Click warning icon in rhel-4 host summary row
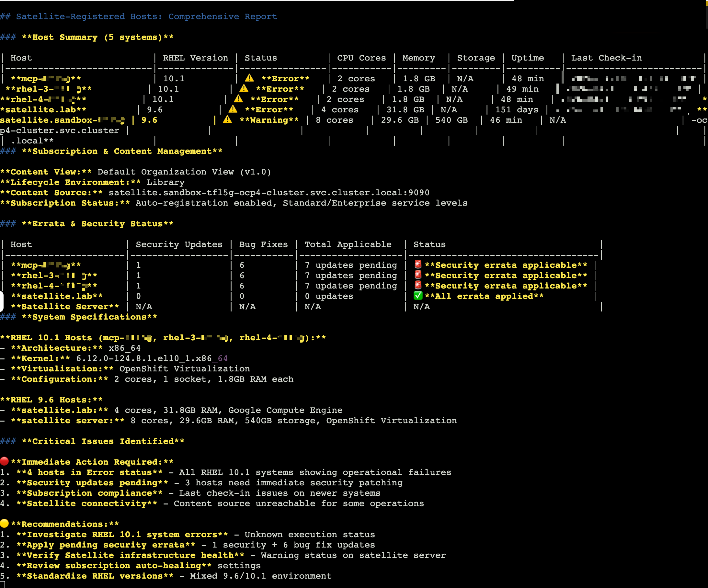The image size is (708, 588). pyautogui.click(x=238, y=99)
